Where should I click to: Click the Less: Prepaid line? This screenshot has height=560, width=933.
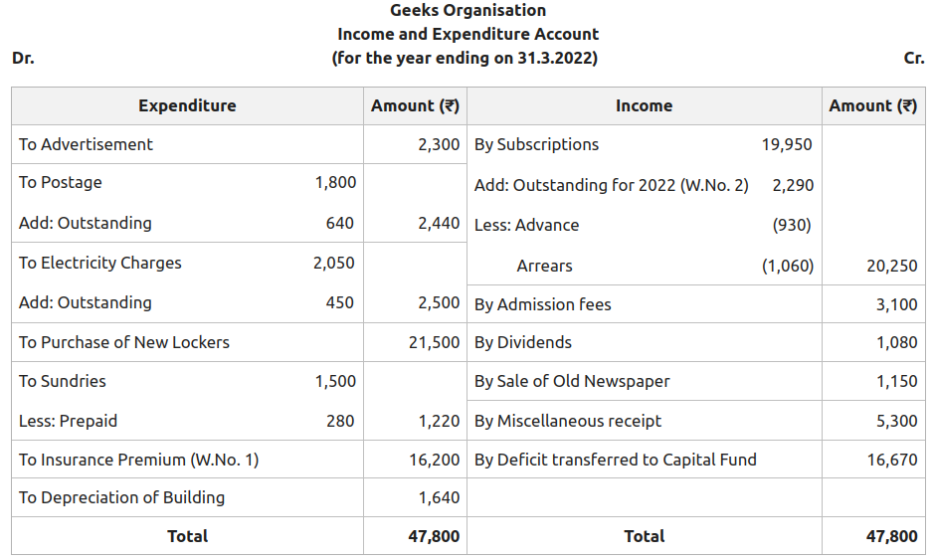pyautogui.click(x=68, y=421)
